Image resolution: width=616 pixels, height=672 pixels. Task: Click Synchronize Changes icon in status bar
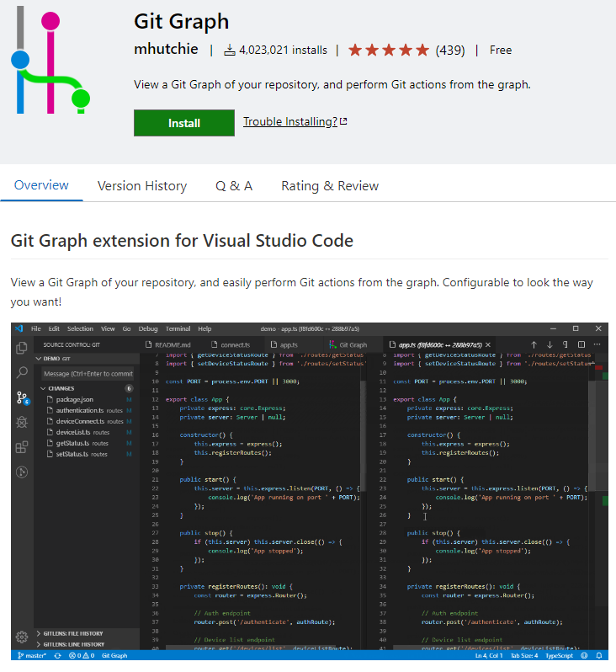(57, 656)
